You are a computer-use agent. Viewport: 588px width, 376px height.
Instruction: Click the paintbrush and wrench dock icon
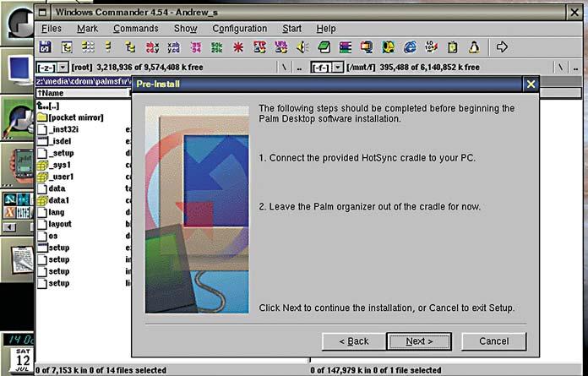coord(18,118)
